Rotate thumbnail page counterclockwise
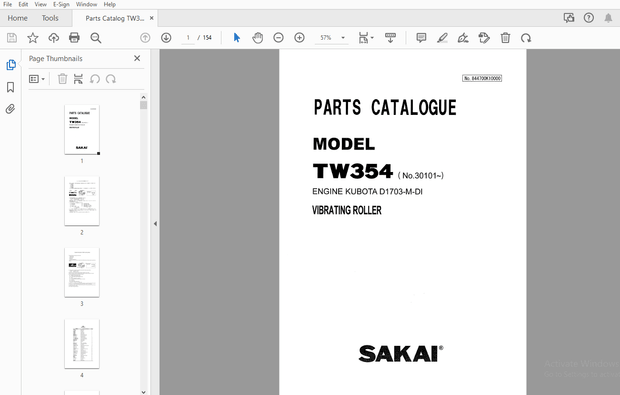This screenshot has height=395, width=620. 95,79
